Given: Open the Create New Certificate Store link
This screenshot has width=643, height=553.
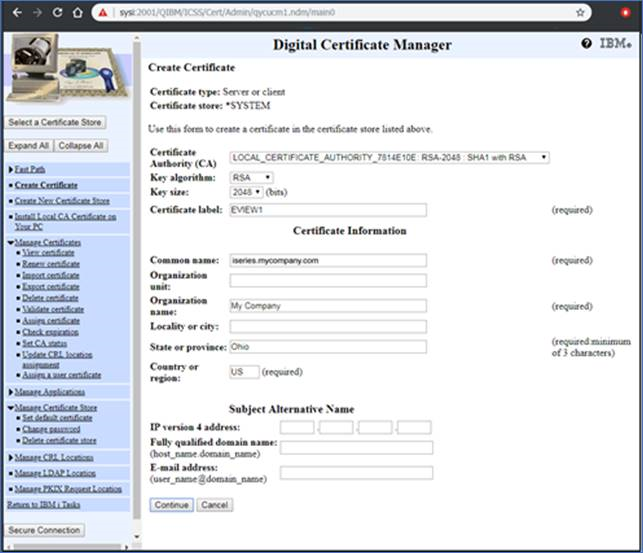Looking at the screenshot, I should tap(62, 201).
